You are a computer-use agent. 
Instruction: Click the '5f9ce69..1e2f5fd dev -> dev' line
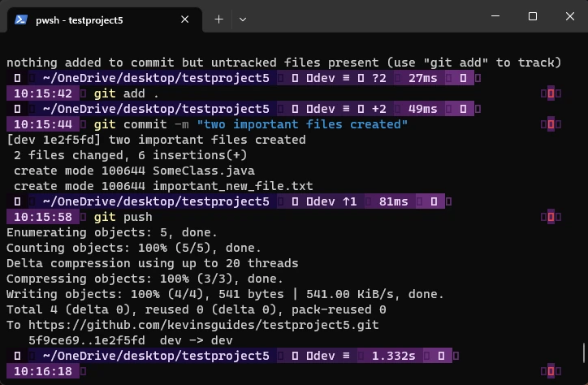click(131, 341)
